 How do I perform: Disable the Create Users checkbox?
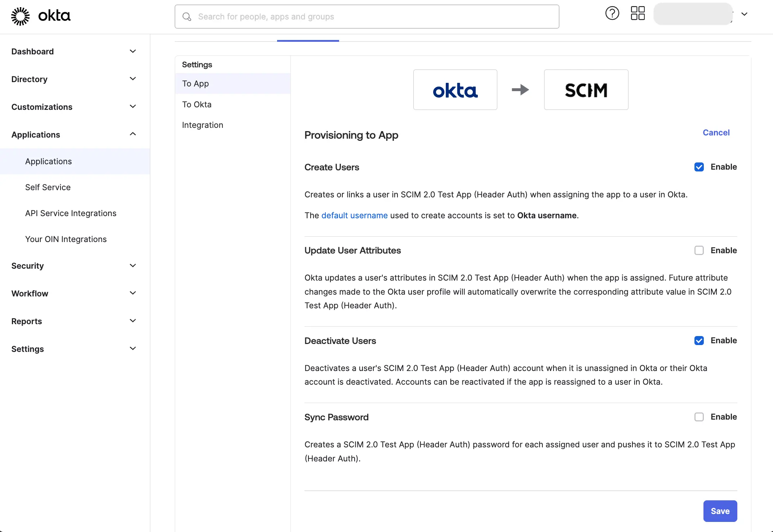click(x=699, y=167)
